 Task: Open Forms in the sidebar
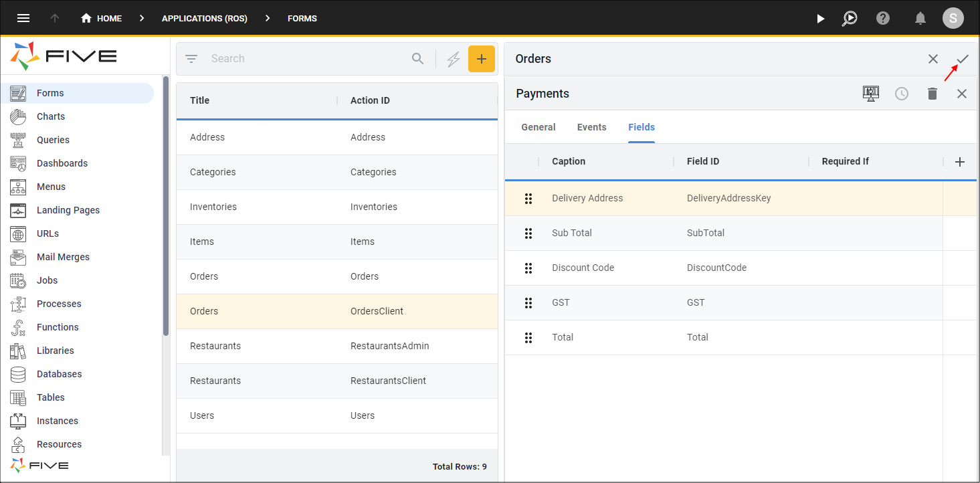pyautogui.click(x=77, y=93)
